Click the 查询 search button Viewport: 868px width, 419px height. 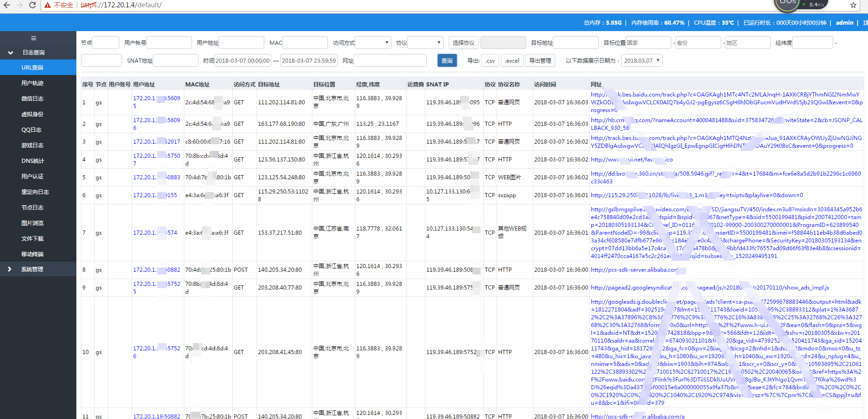click(x=447, y=60)
